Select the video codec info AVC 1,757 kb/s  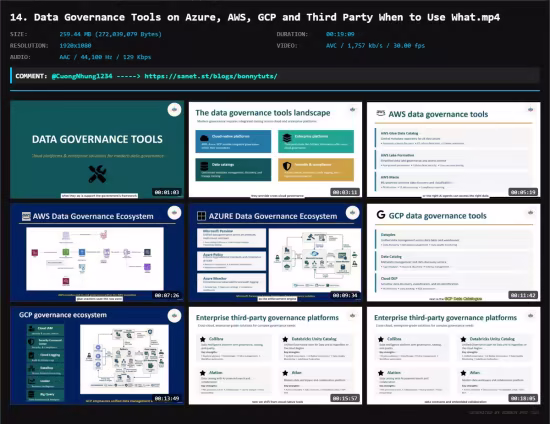[x=375, y=46]
